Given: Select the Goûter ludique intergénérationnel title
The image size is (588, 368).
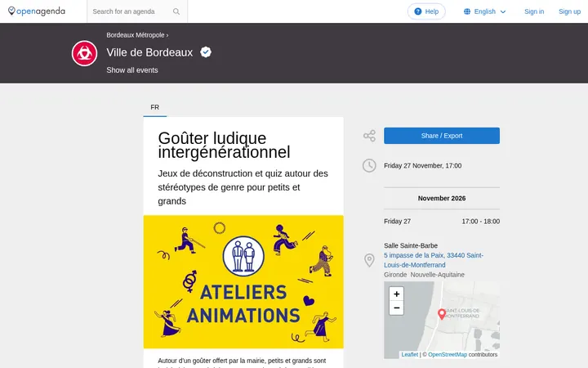Looking at the screenshot, I should pos(224,145).
